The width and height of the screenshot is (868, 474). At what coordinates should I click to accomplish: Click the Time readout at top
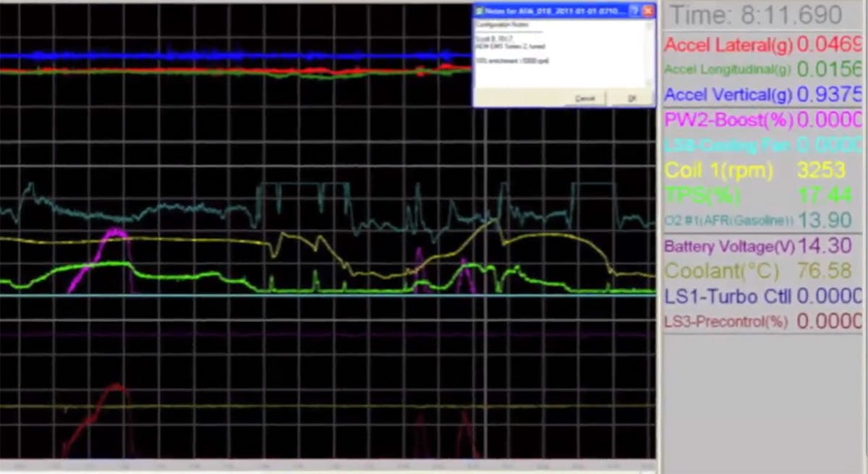coord(756,15)
